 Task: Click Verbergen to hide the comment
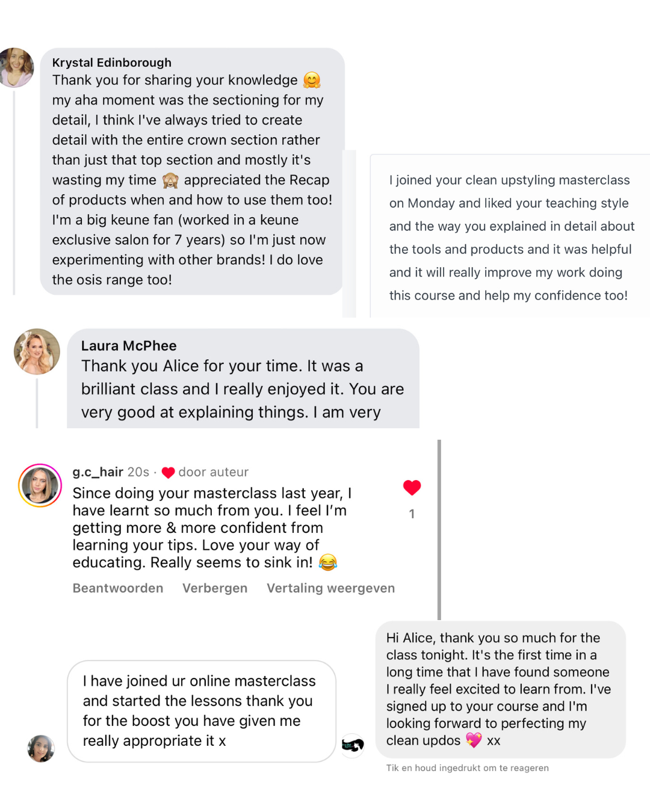[x=215, y=588]
